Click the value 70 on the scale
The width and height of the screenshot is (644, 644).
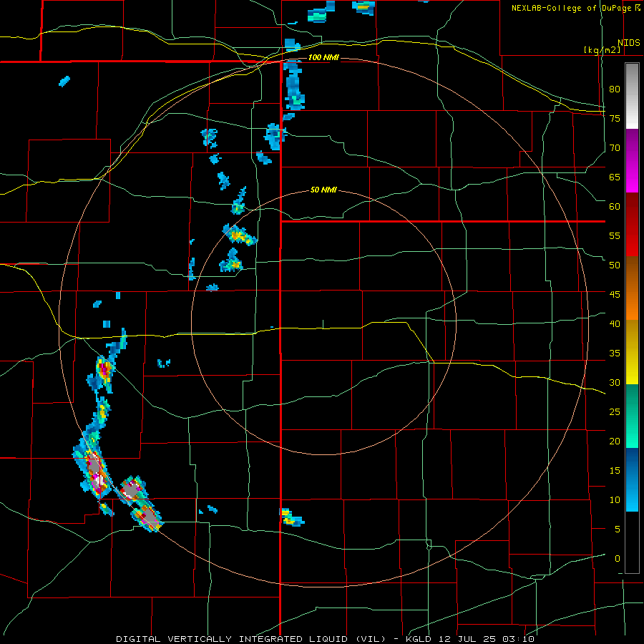pos(615,148)
